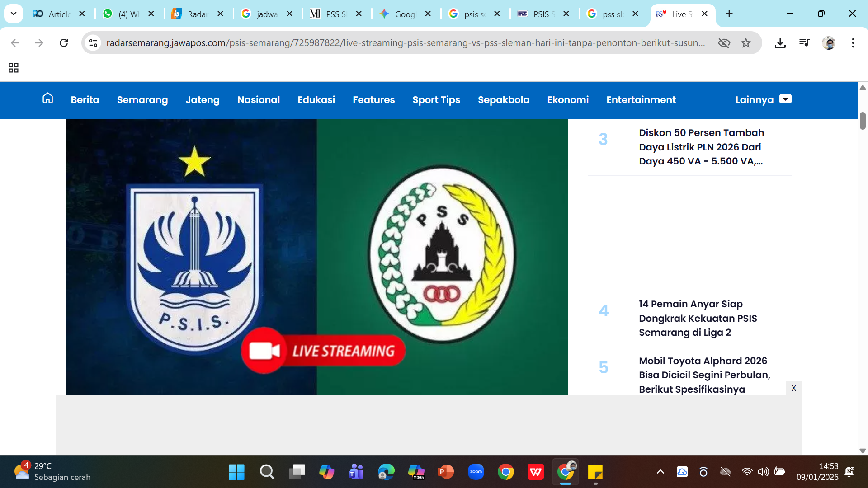Expand the Lainnya dropdown menu
The height and width of the screenshot is (488, 868).
[763, 100]
